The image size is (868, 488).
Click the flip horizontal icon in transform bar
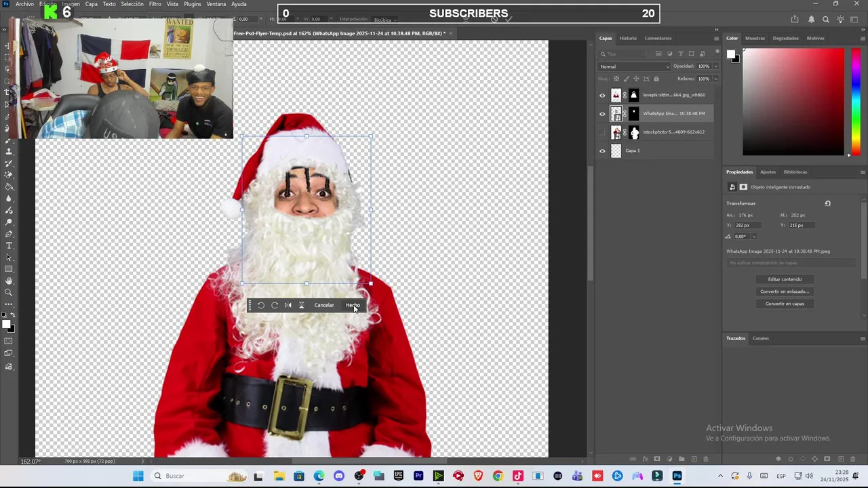[x=288, y=305]
